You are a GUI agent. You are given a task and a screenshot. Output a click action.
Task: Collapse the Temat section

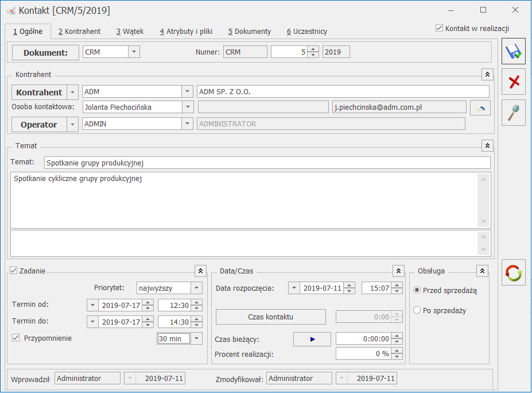(487, 146)
